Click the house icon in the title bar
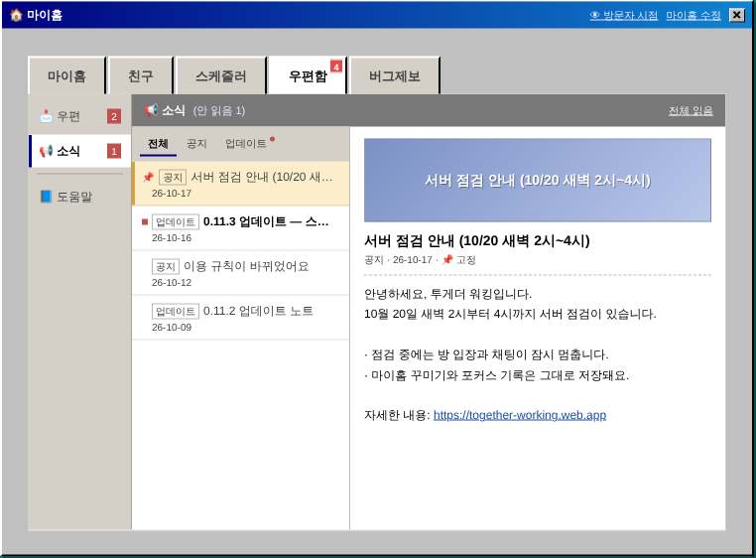Screen dimensions: 756x558 click(16, 15)
